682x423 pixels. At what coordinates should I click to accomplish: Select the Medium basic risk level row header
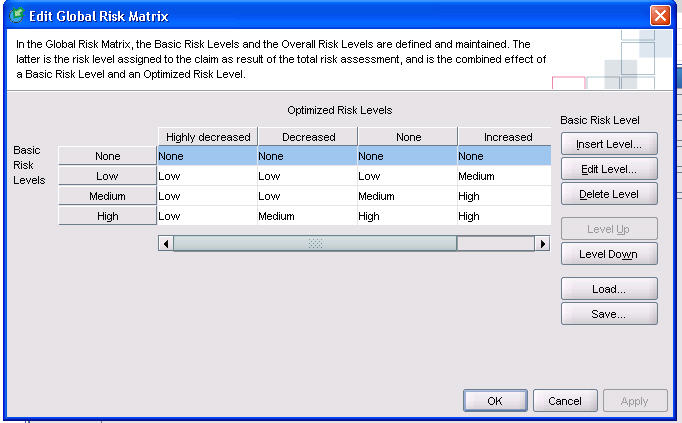pyautogui.click(x=107, y=196)
